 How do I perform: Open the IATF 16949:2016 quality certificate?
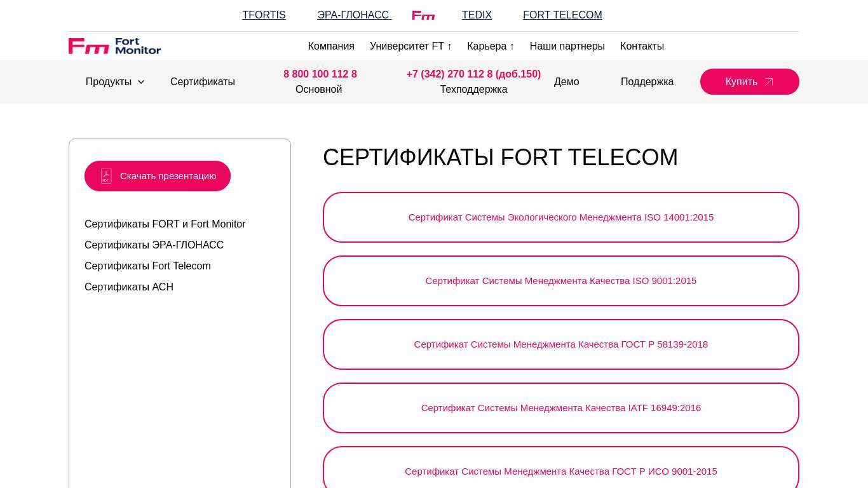tap(561, 408)
